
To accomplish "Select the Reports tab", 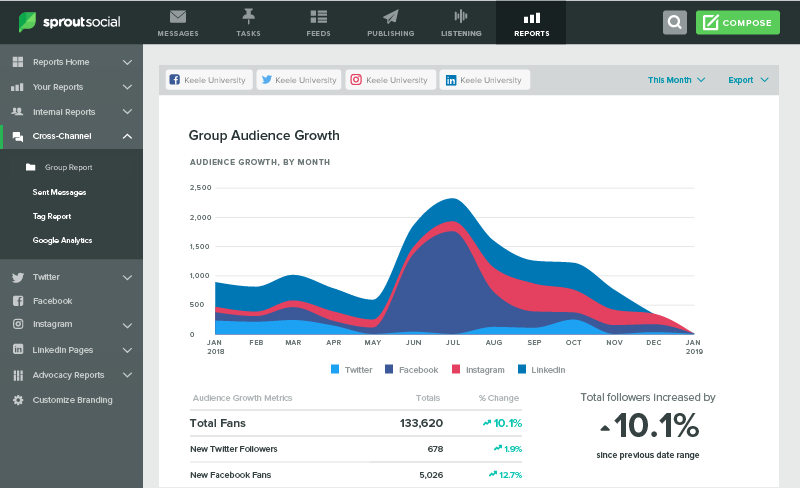I will tap(531, 22).
